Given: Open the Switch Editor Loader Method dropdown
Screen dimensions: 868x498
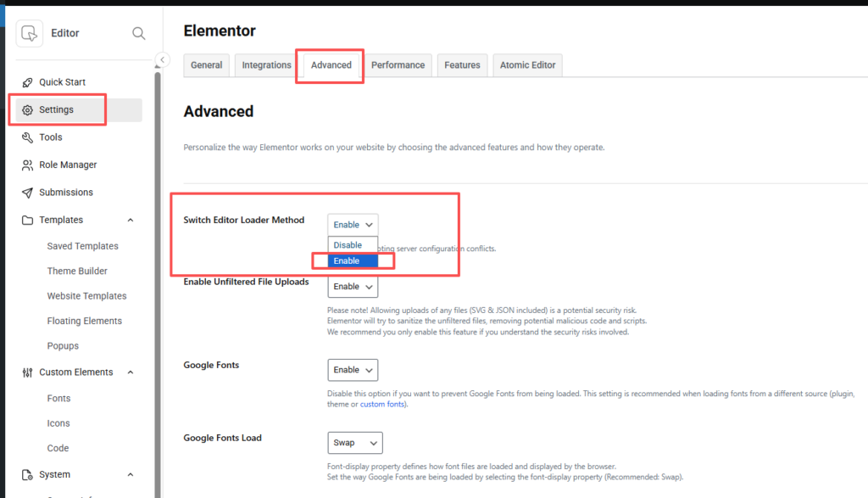Looking at the screenshot, I should click(353, 224).
